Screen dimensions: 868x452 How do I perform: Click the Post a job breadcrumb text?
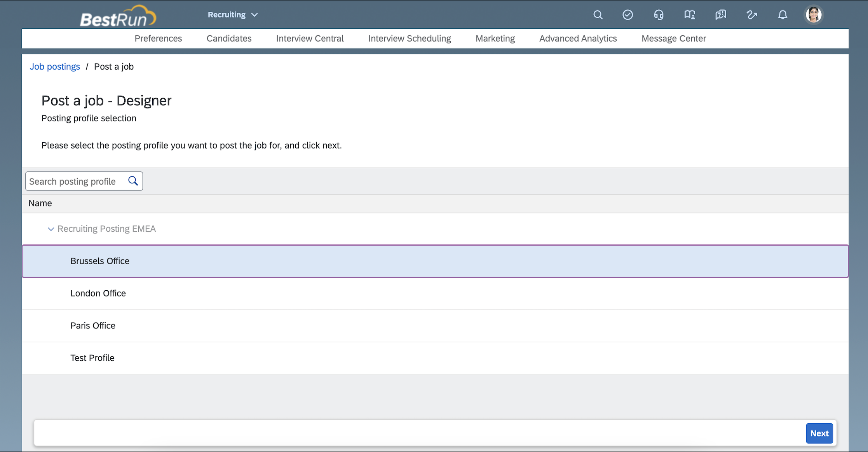click(114, 66)
